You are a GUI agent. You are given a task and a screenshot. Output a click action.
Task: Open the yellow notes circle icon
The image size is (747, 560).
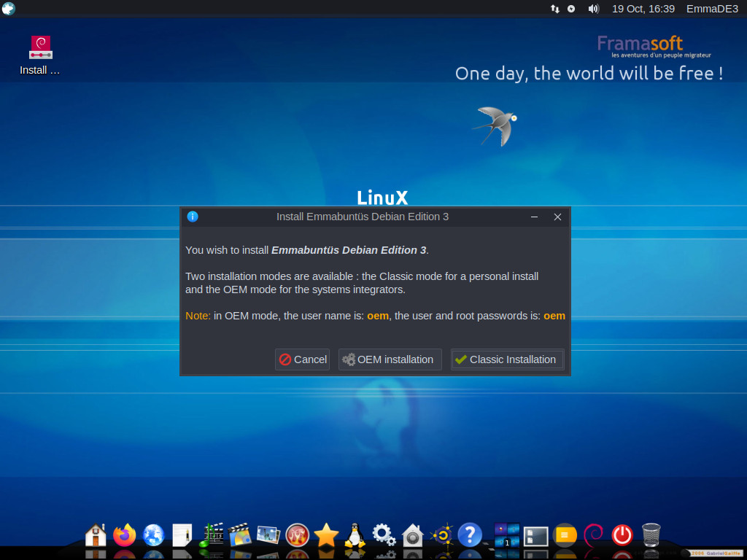[x=565, y=535]
